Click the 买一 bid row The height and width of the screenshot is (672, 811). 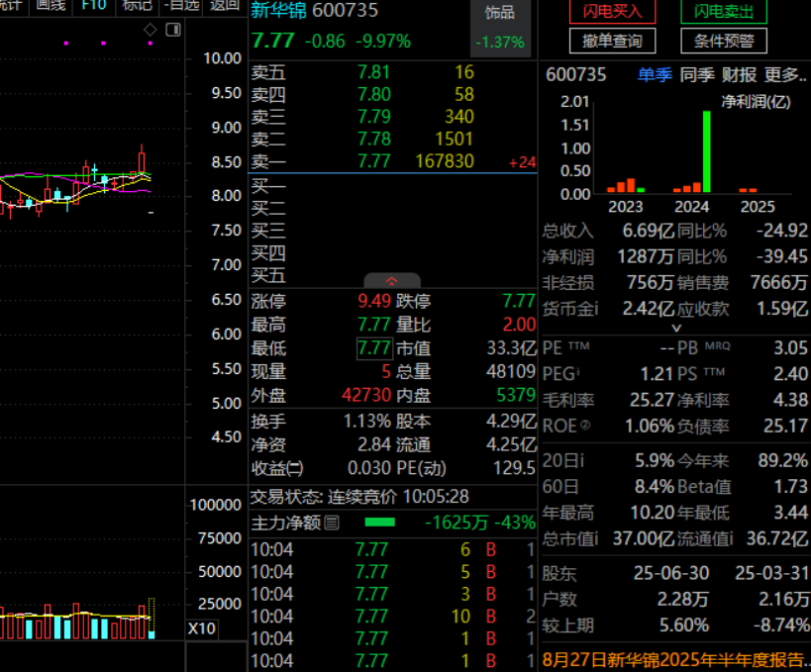coord(392,186)
